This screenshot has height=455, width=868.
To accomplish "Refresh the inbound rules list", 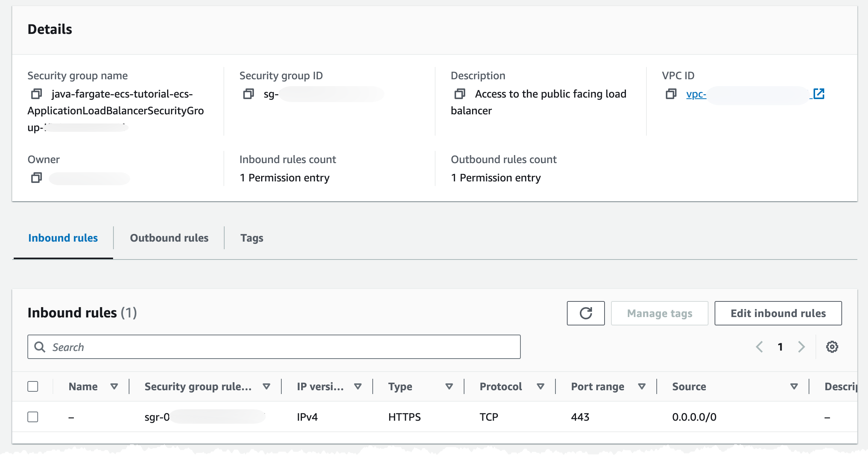I will click(586, 313).
